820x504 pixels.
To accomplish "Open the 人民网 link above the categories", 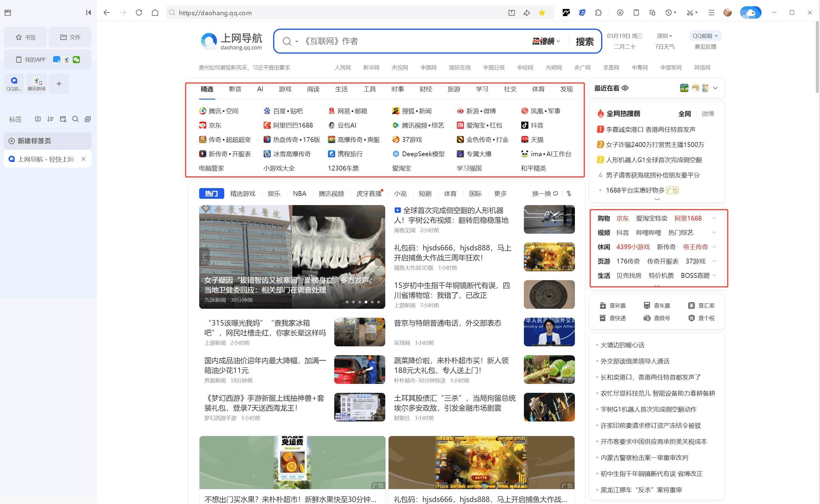I will pyautogui.click(x=343, y=67).
